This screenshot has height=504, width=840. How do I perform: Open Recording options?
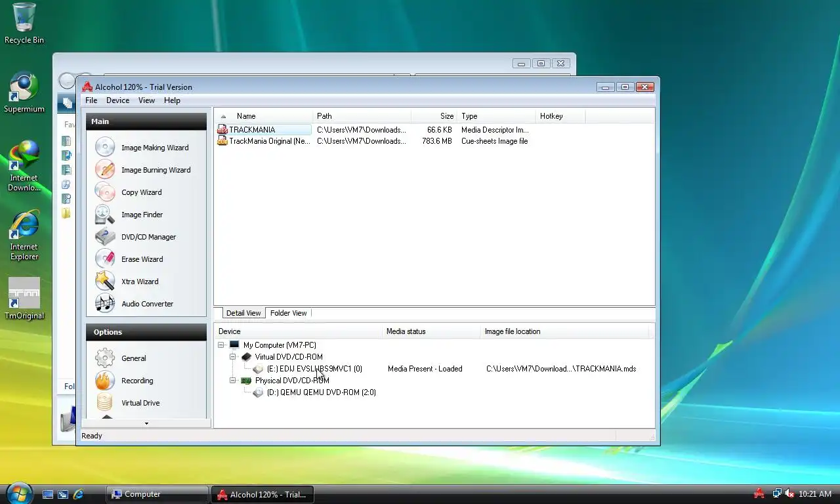pos(125,381)
